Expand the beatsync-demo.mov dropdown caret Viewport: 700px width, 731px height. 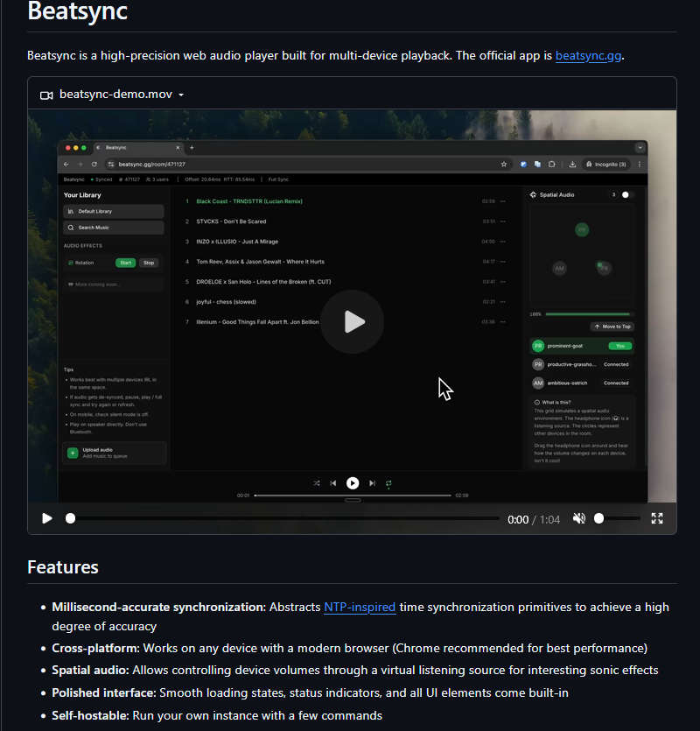click(181, 95)
